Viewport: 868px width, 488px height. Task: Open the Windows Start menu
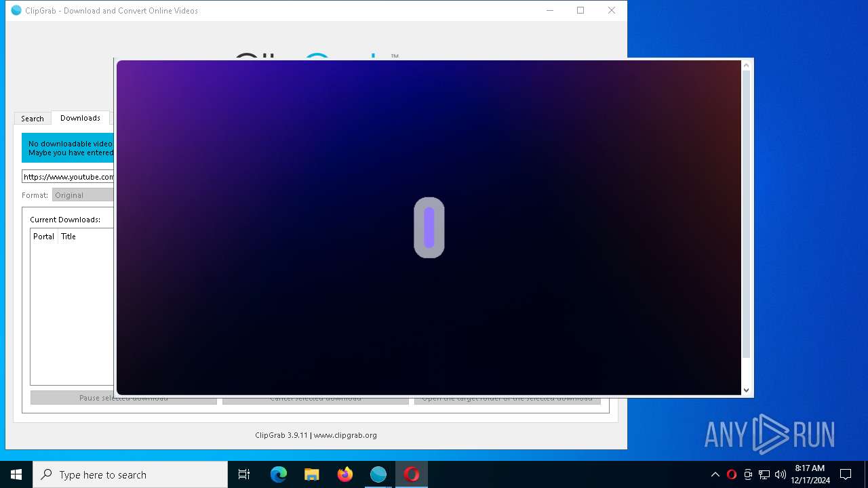pos(16,474)
